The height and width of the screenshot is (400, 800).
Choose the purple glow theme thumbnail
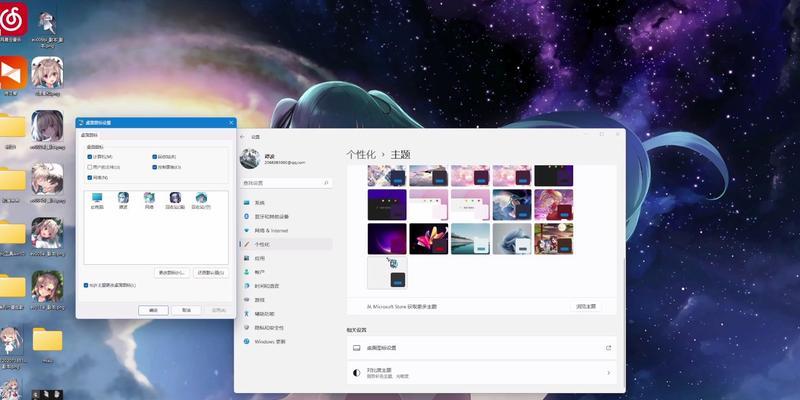pos(387,238)
